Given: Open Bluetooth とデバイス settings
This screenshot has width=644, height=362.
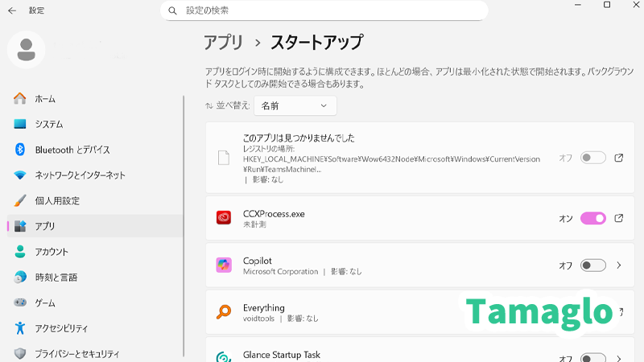Looking at the screenshot, I should point(95,150).
